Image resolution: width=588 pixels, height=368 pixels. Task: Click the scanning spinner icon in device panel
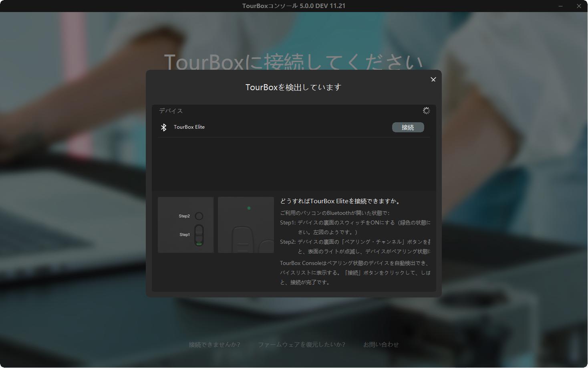(426, 111)
